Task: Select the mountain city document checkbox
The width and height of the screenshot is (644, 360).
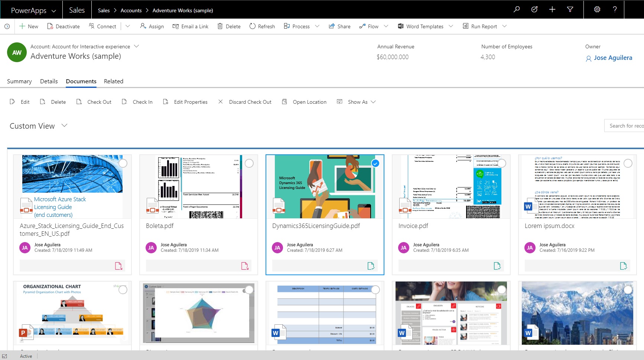Action: pos(628,290)
